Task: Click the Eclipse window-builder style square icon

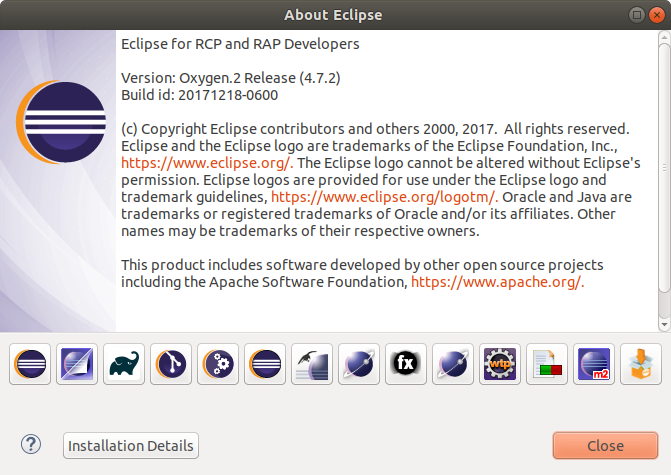Action: (x=77, y=364)
